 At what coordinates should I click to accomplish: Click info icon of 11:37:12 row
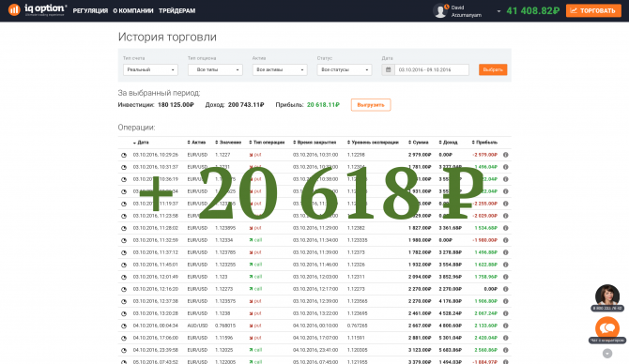pos(505,252)
